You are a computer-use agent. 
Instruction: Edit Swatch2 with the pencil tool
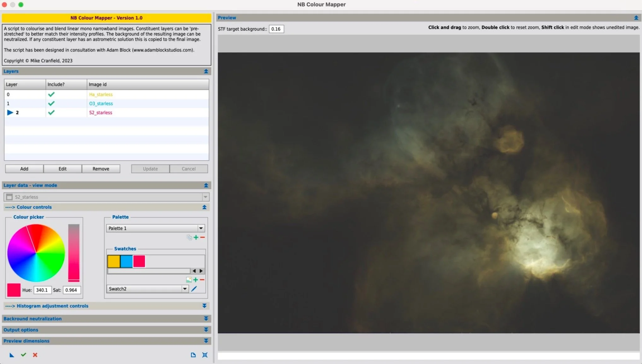pos(194,289)
